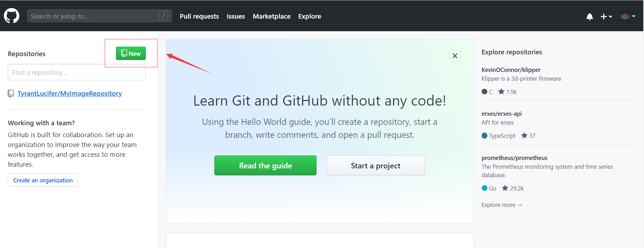Click the Repositories sidebar heading
This screenshot has height=248, width=644.
(x=26, y=54)
